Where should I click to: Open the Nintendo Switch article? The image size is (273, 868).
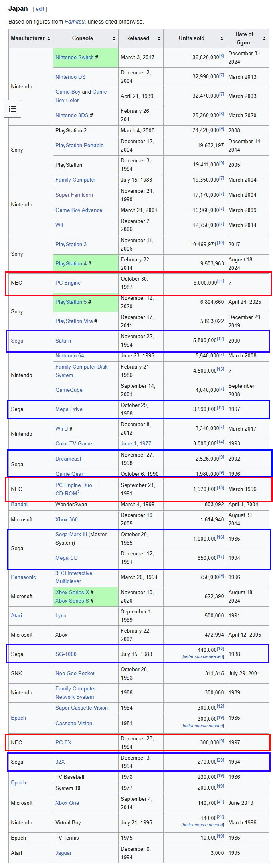(75, 57)
